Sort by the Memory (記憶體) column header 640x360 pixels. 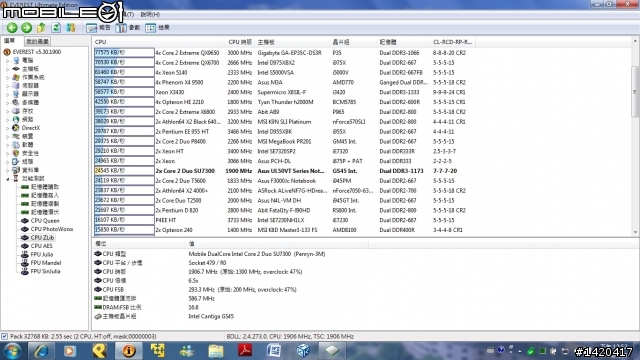point(403,42)
